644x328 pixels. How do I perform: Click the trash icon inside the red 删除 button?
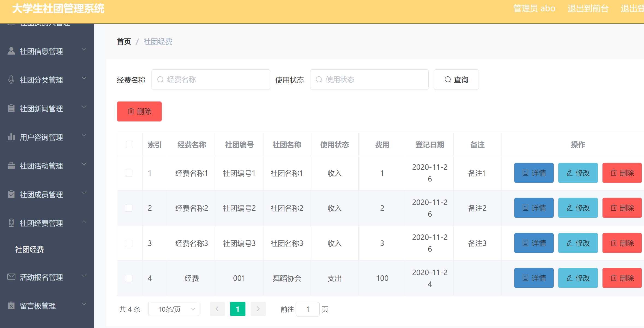(131, 111)
